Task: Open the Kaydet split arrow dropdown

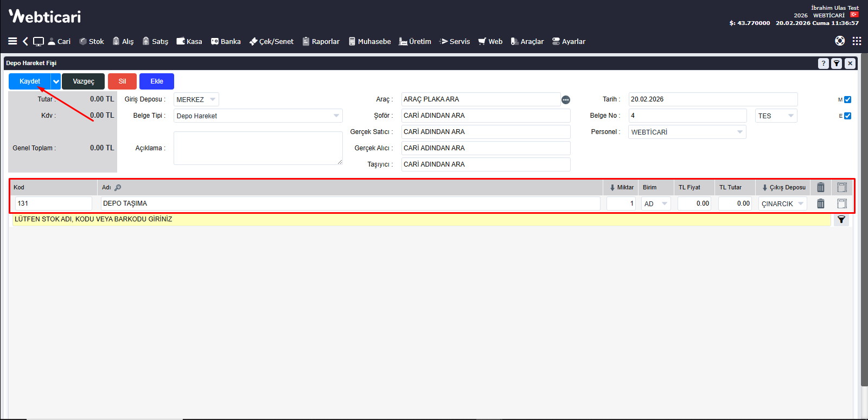Action: point(56,81)
